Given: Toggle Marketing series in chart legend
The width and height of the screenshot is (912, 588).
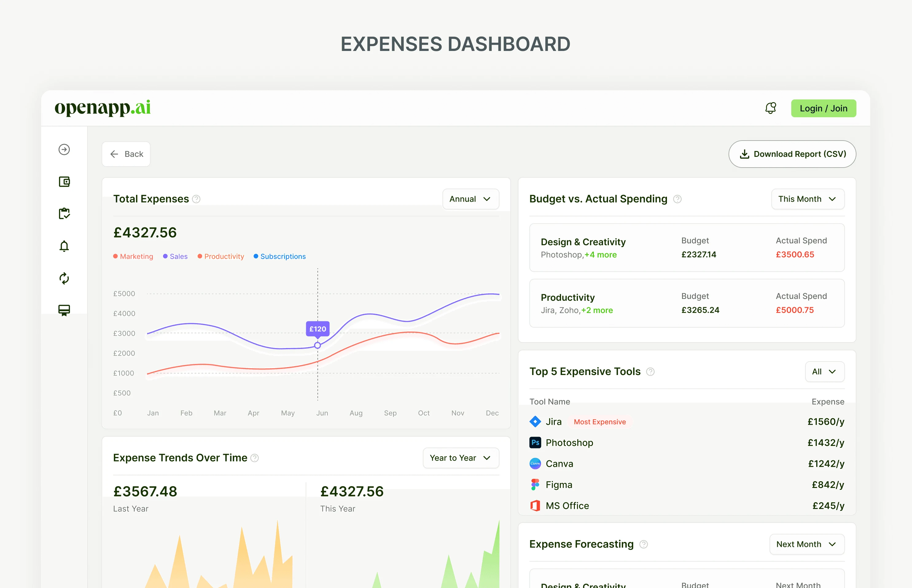Looking at the screenshot, I should [133, 256].
